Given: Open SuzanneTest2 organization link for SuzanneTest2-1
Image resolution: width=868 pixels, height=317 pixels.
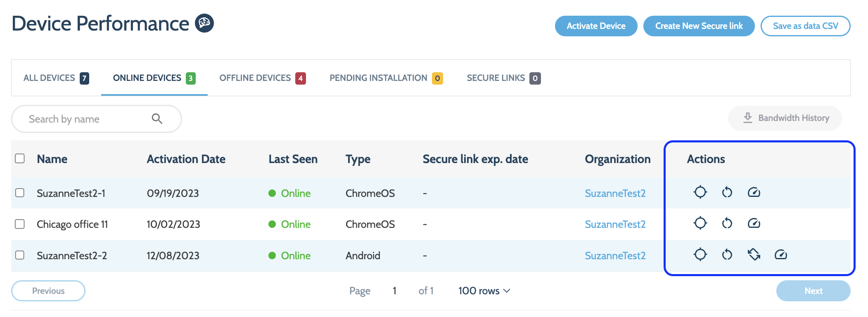Looking at the screenshot, I should 615,193.
